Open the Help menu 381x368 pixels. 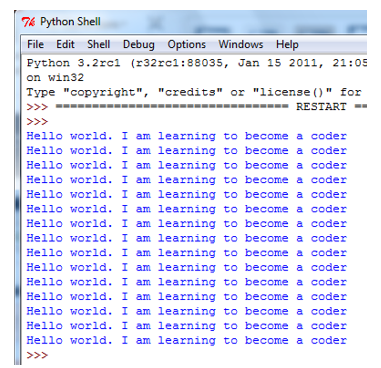tap(287, 45)
